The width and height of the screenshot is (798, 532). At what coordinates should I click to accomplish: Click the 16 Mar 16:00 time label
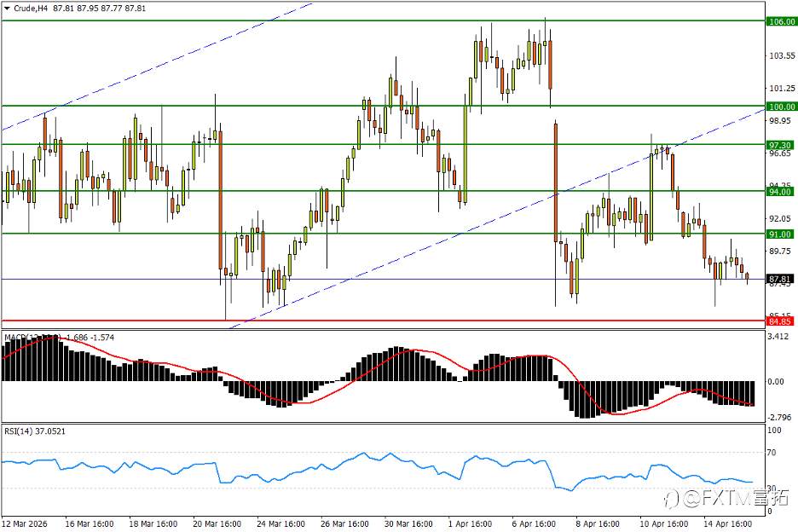[90, 523]
